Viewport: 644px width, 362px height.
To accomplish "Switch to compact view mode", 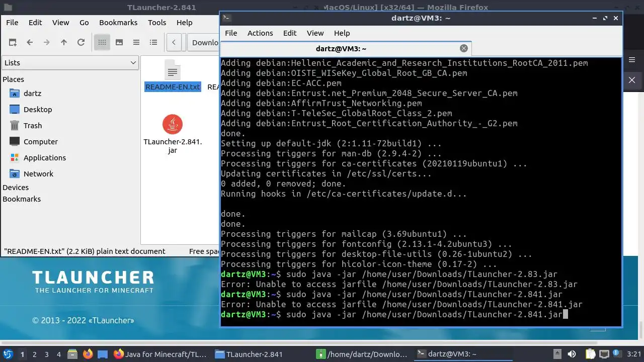I will point(136,42).
